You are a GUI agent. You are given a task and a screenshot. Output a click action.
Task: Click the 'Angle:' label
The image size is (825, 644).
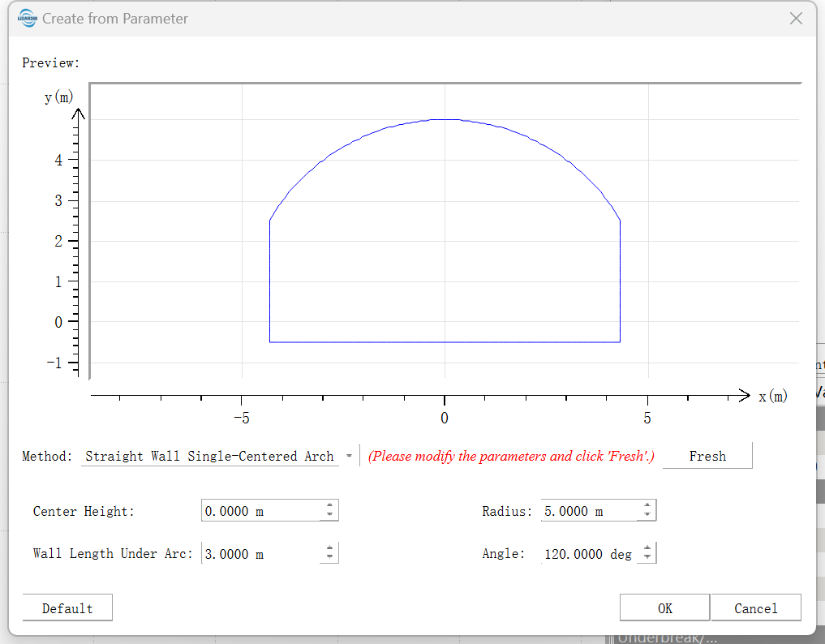(504, 553)
